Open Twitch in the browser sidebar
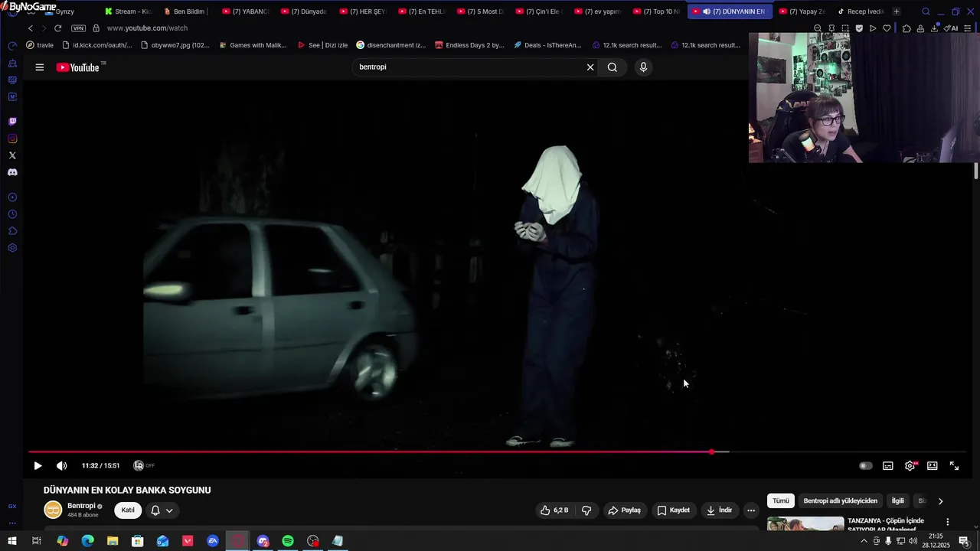The width and height of the screenshot is (980, 551). pyautogui.click(x=12, y=122)
